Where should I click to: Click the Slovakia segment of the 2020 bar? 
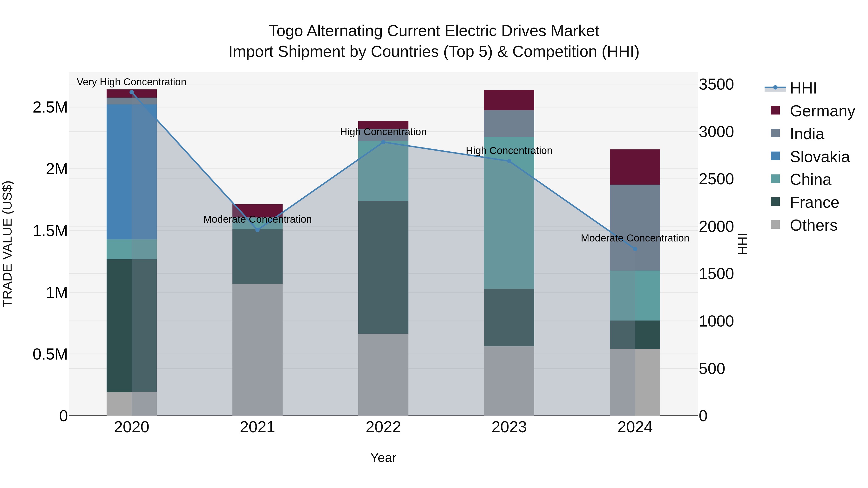pyautogui.click(x=132, y=172)
